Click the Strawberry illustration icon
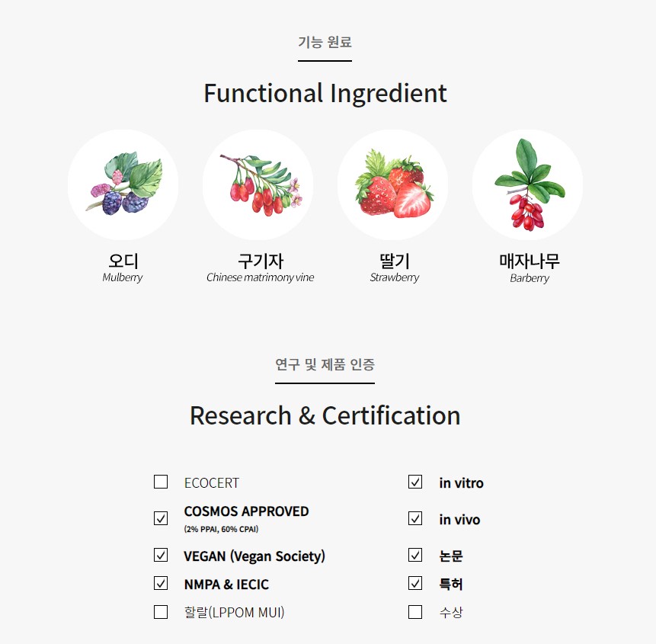The image size is (656, 644). (x=392, y=184)
